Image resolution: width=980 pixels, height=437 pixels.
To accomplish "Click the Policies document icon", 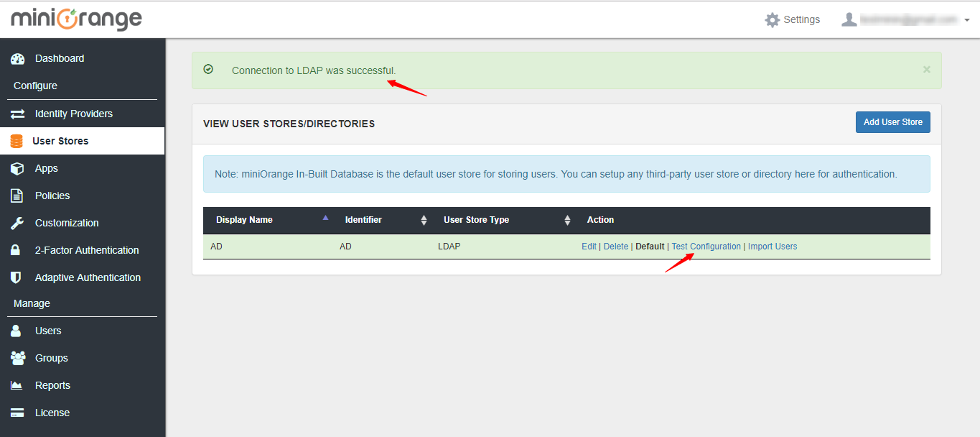I will point(18,195).
